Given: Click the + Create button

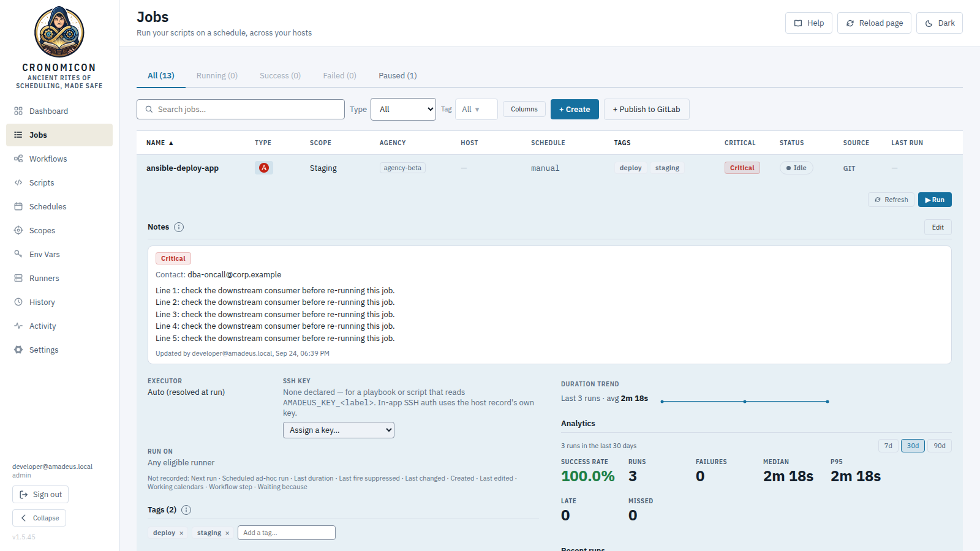Looking at the screenshot, I should coord(575,110).
